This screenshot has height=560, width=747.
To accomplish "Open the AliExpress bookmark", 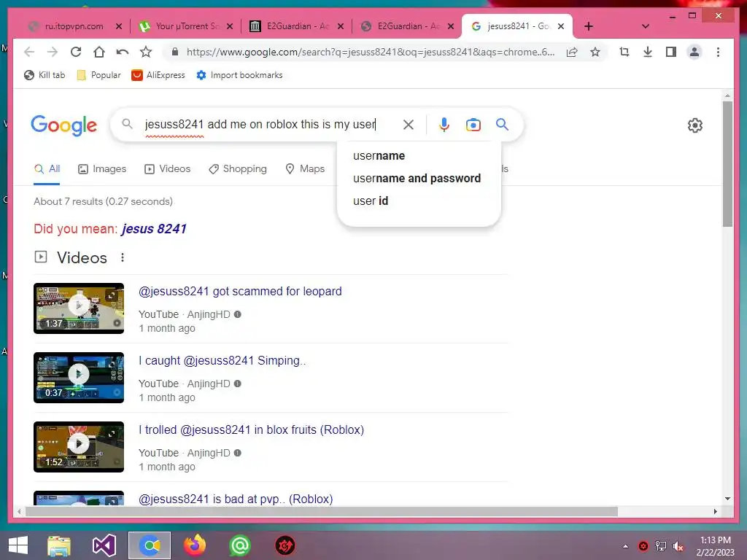I will [158, 75].
